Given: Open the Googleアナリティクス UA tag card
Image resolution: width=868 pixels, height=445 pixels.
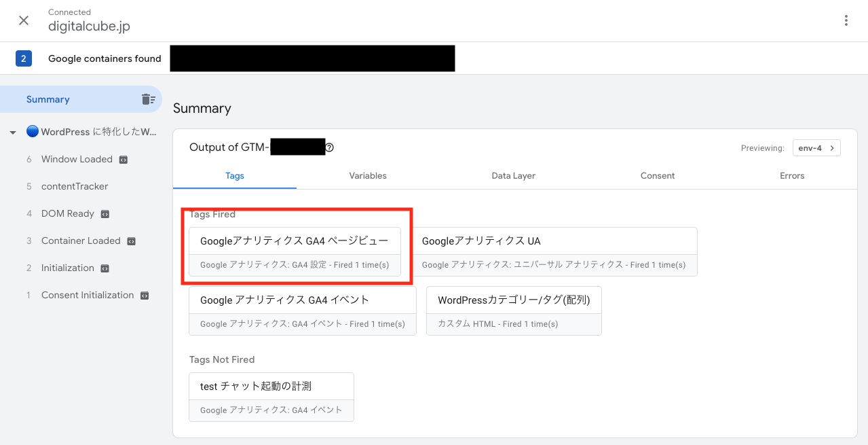Looking at the screenshot, I should pos(554,251).
